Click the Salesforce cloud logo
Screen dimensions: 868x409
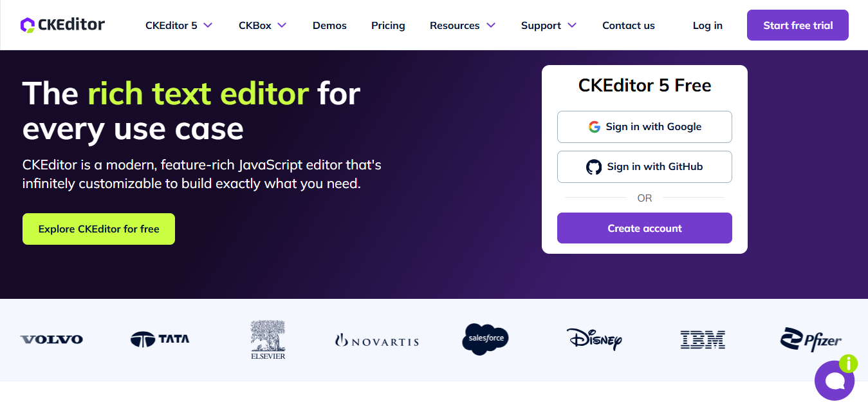[485, 339]
